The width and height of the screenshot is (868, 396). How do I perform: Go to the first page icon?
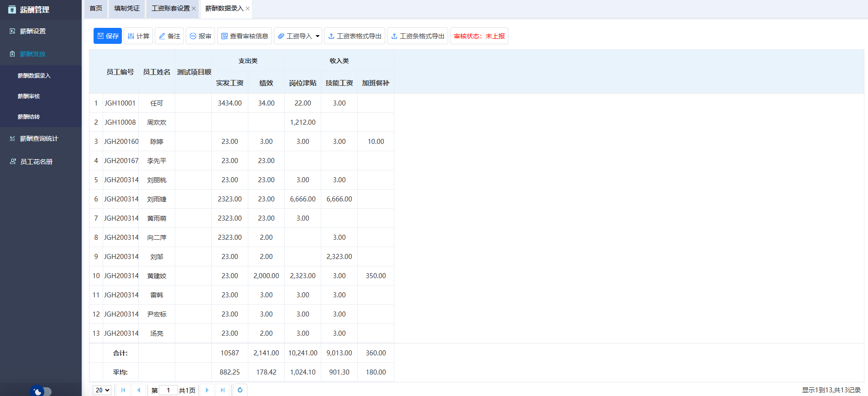point(123,390)
